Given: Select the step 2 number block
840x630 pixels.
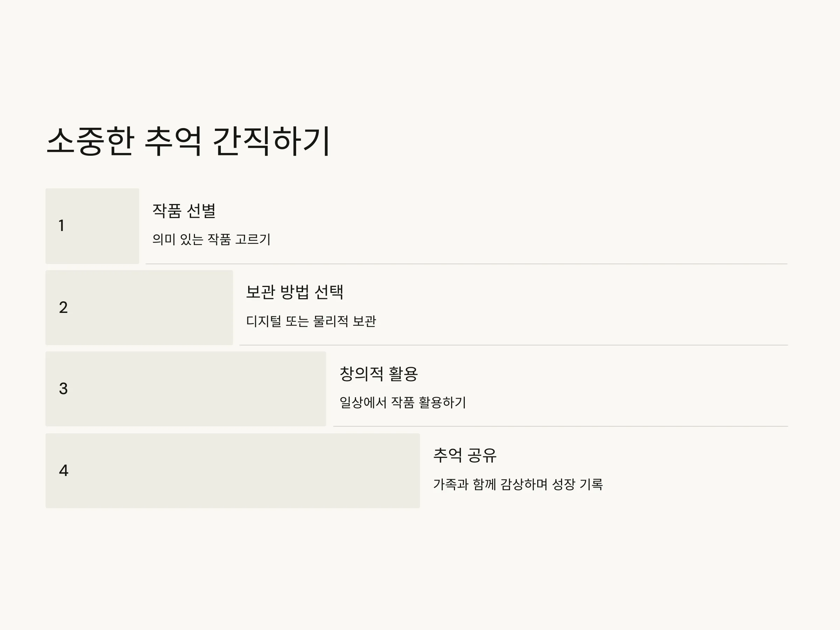Looking at the screenshot, I should (139, 308).
